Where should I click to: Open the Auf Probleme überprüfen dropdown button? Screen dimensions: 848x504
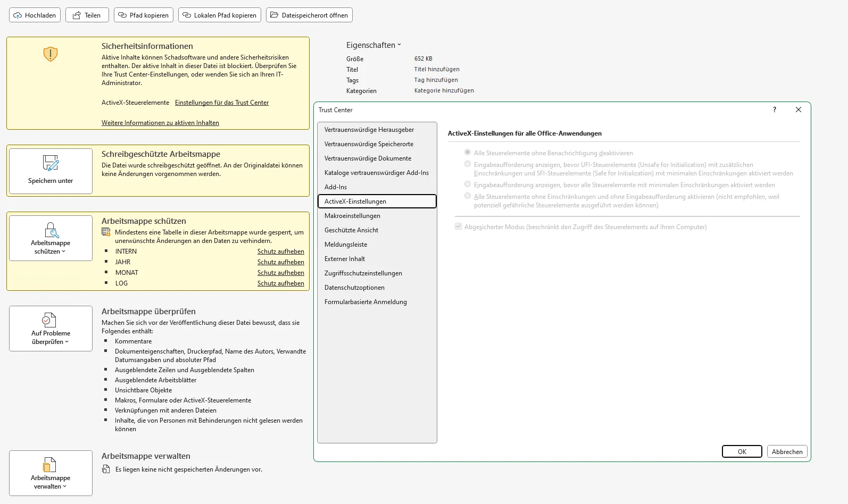click(x=51, y=329)
